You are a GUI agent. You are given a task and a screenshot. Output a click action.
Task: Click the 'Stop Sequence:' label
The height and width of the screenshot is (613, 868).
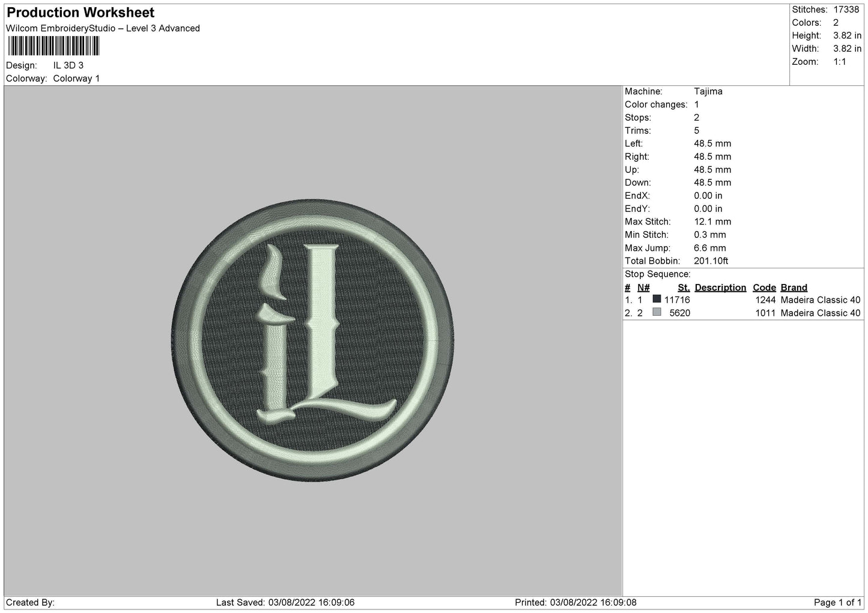tap(658, 274)
